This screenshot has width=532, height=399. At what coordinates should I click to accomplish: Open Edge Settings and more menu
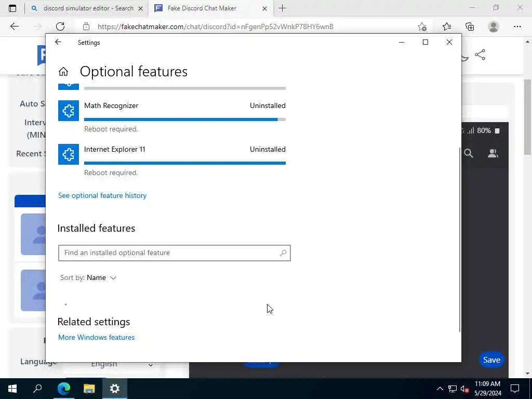(517, 26)
